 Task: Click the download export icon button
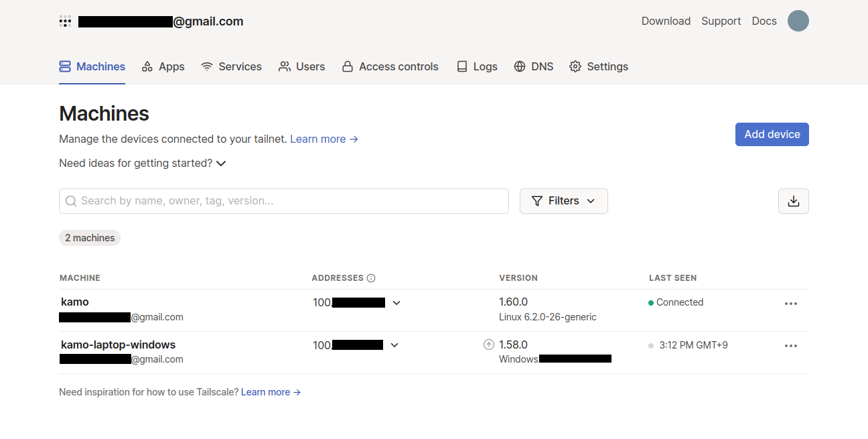pyautogui.click(x=794, y=201)
